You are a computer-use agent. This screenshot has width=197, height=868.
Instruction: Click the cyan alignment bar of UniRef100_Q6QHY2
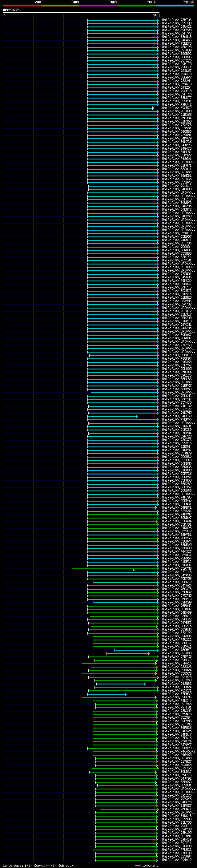click(x=136, y=650)
